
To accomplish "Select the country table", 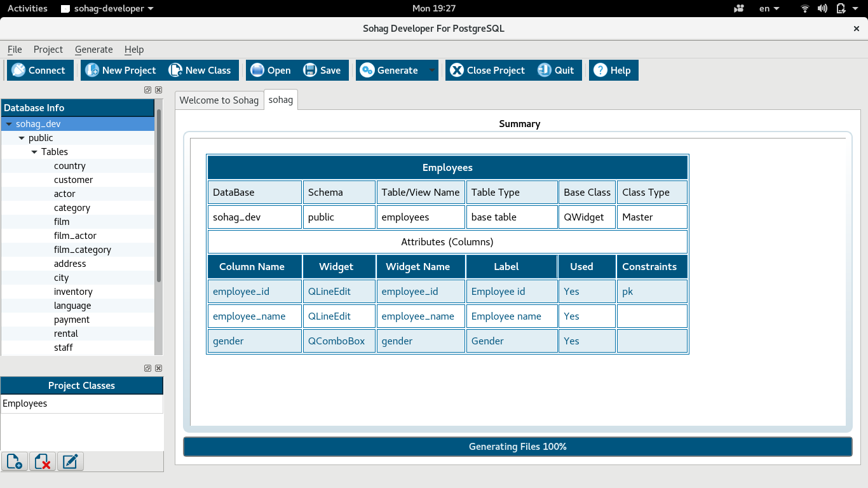I will (x=70, y=166).
